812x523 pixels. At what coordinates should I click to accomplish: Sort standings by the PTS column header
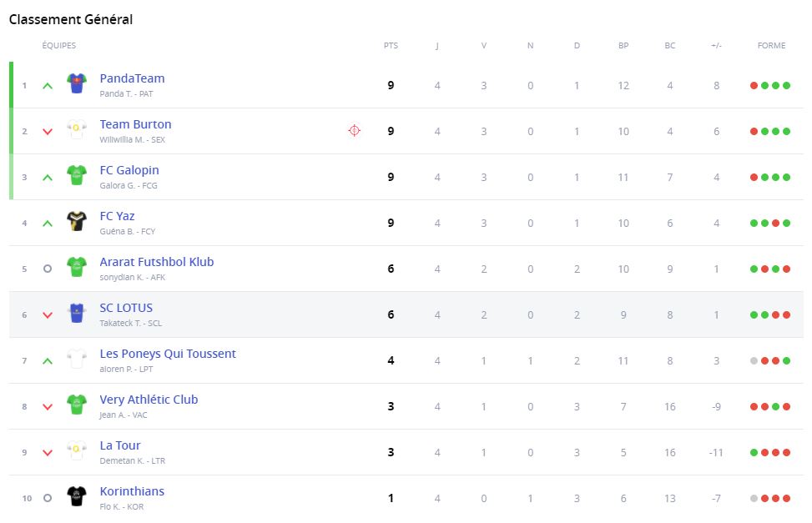[x=391, y=46]
